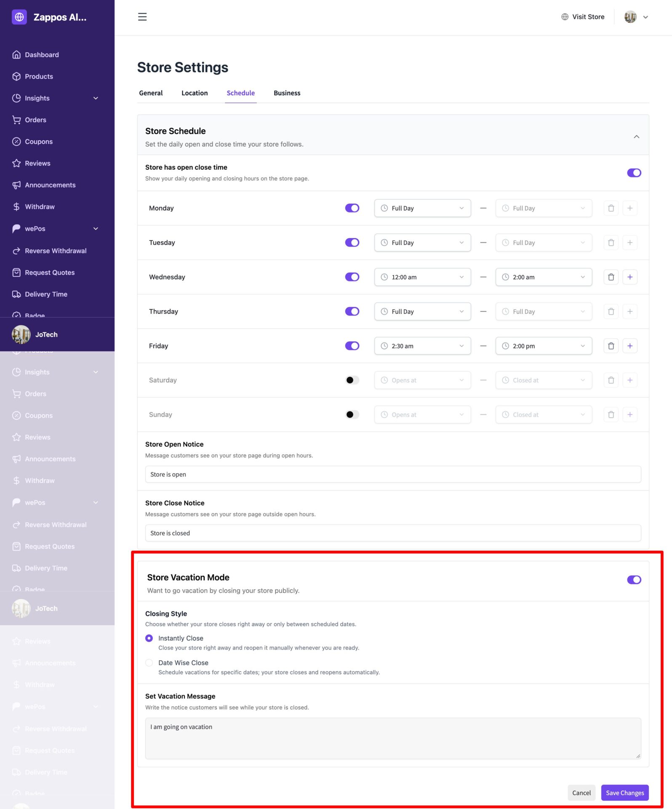Enable the Saturday schedule toggle
The image size is (672, 809).
tap(352, 380)
